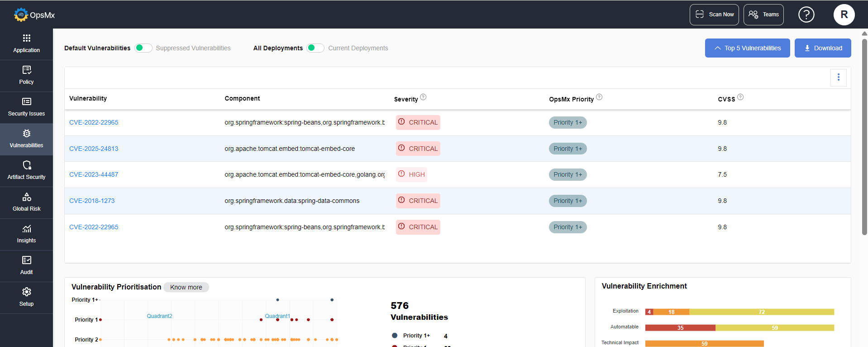Click the Severity column info icon

tap(423, 97)
